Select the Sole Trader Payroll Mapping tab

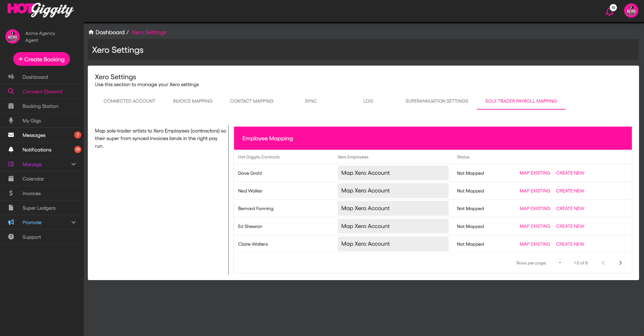pos(521,101)
